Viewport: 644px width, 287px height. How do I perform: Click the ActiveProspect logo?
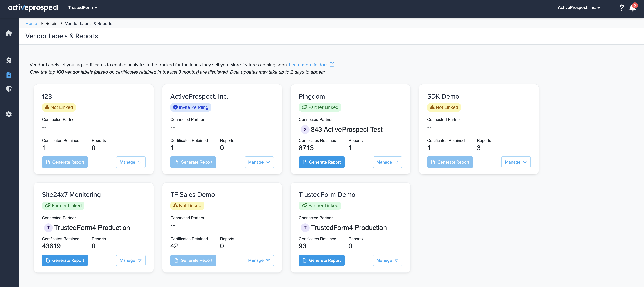coord(33,8)
